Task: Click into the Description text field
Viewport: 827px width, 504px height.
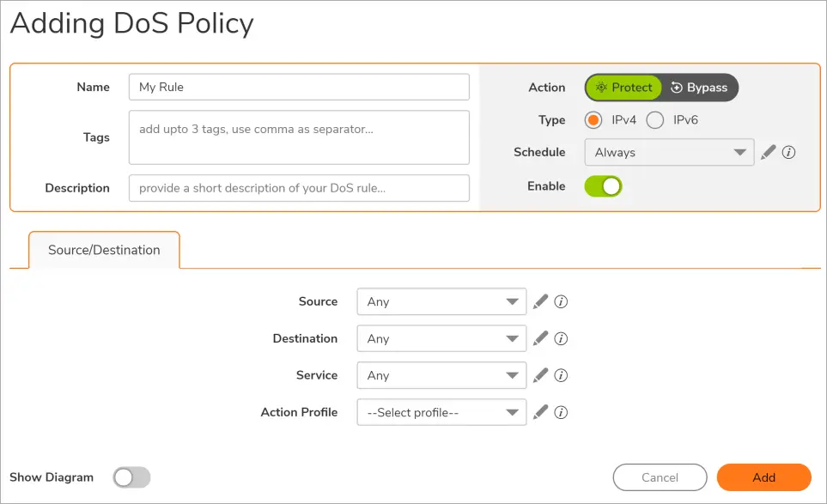Action: point(299,188)
